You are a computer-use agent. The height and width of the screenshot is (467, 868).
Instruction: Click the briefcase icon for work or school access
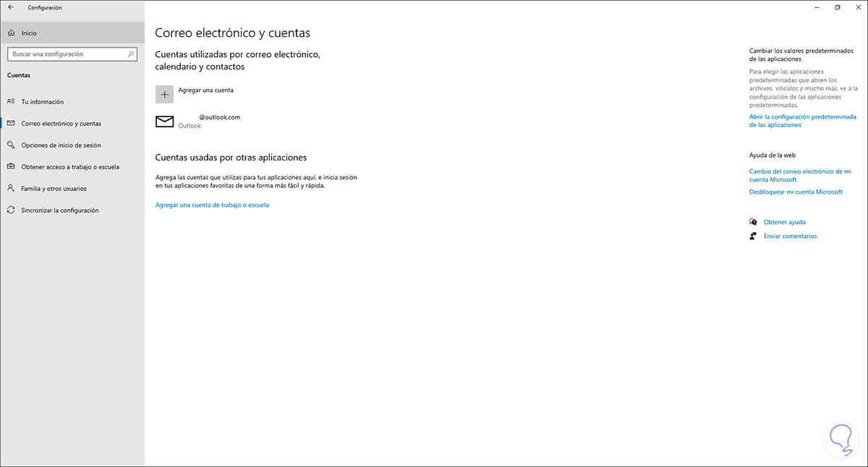13,166
